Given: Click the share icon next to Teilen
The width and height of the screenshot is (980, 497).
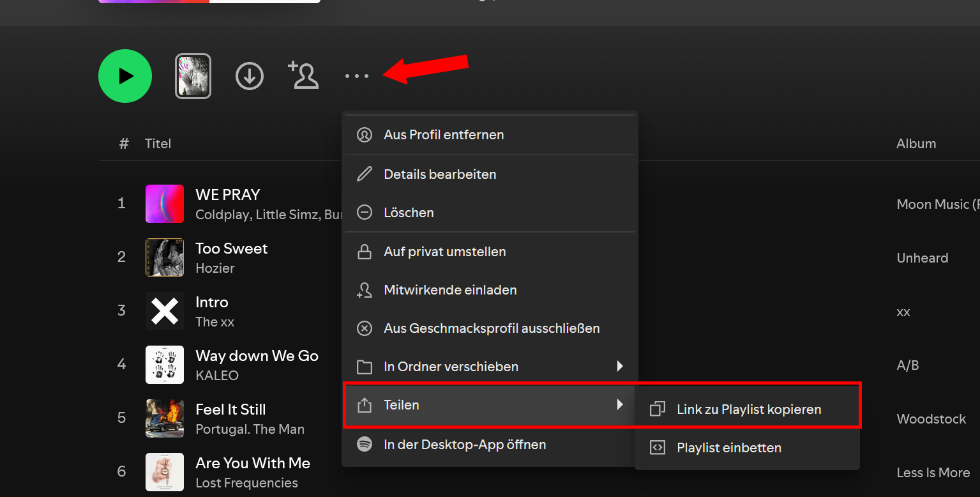Looking at the screenshot, I should click(x=365, y=405).
